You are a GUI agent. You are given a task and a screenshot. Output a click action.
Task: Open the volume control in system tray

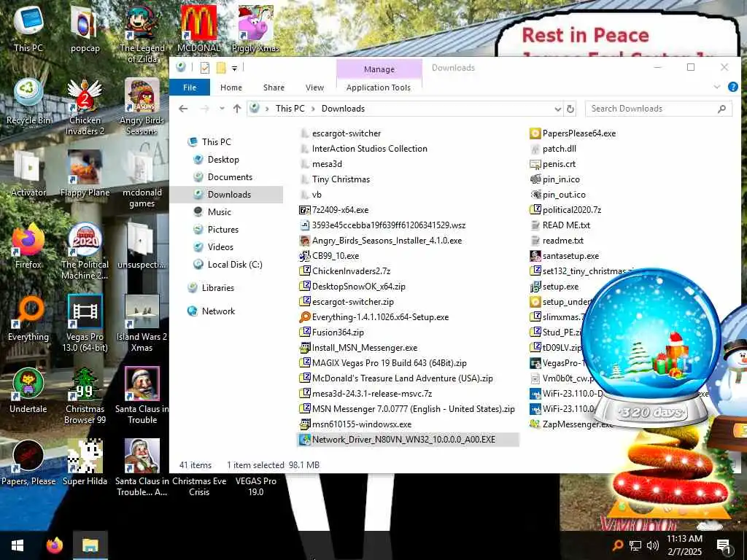click(653, 545)
